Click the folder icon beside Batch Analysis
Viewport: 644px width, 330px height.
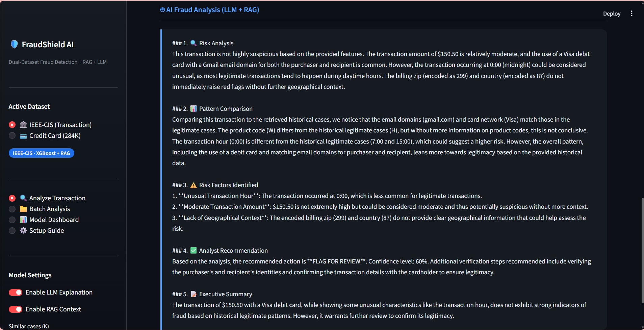pos(23,209)
